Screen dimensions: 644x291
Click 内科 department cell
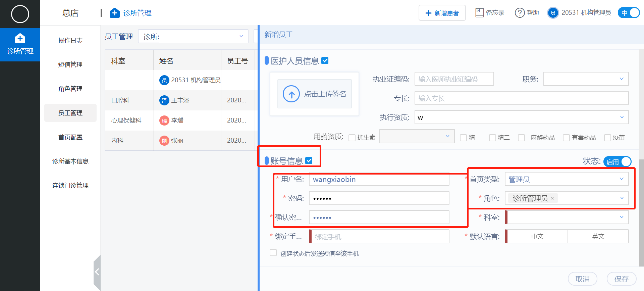[x=129, y=141]
